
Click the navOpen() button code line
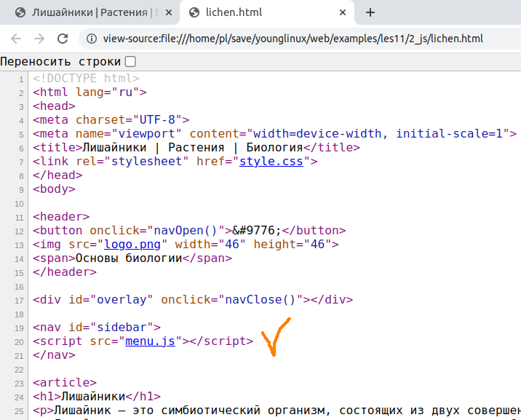click(x=189, y=231)
